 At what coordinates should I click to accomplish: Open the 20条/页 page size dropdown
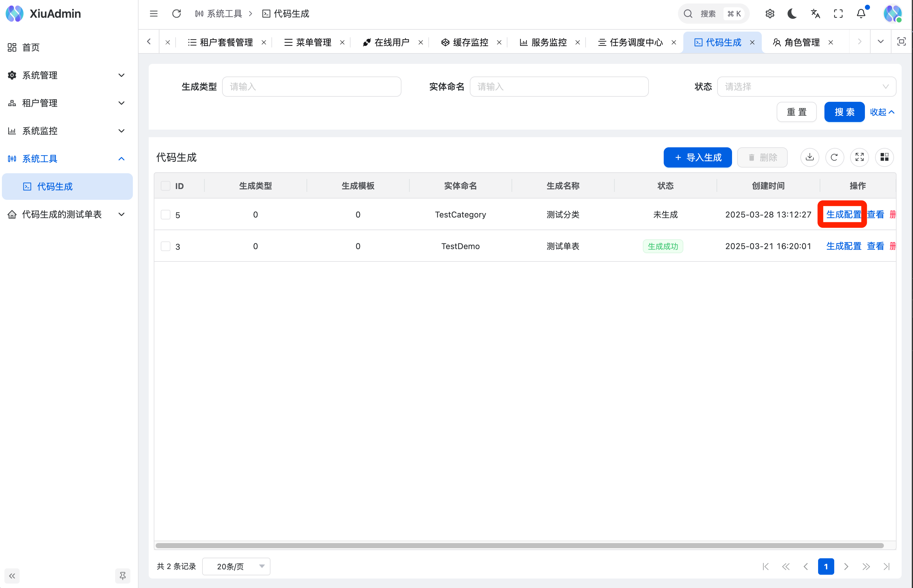pyautogui.click(x=236, y=566)
